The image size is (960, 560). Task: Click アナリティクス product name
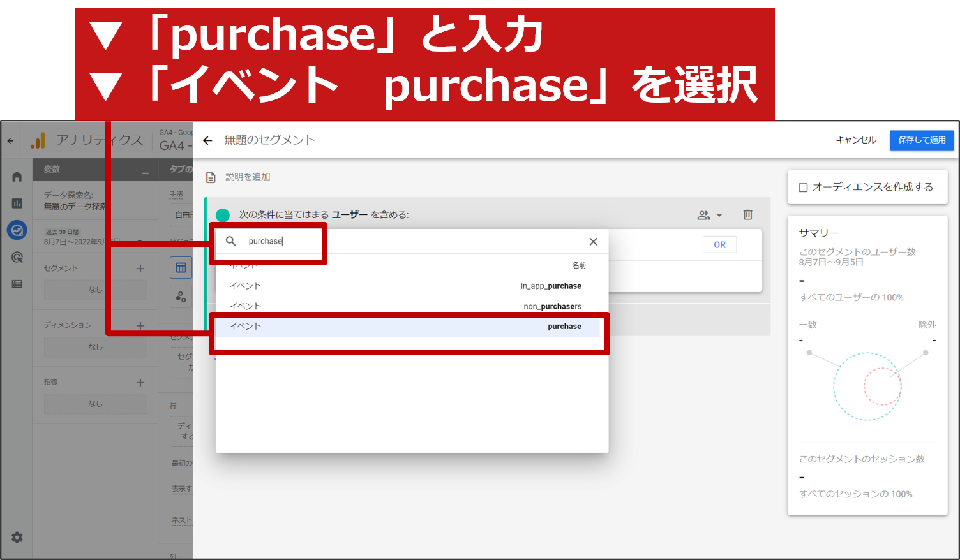click(x=100, y=140)
